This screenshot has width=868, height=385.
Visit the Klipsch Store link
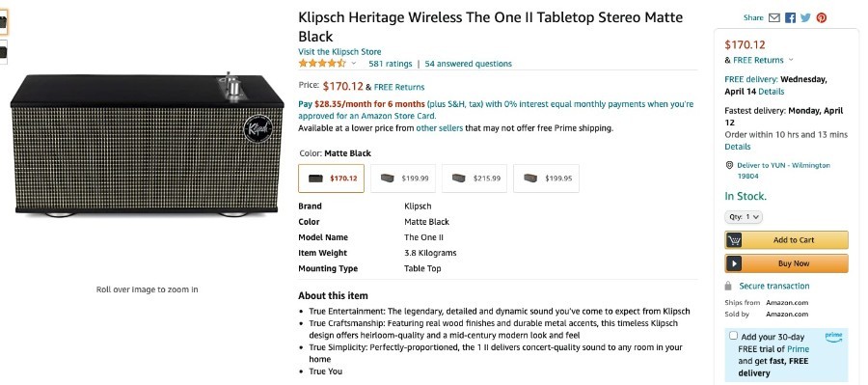click(339, 51)
